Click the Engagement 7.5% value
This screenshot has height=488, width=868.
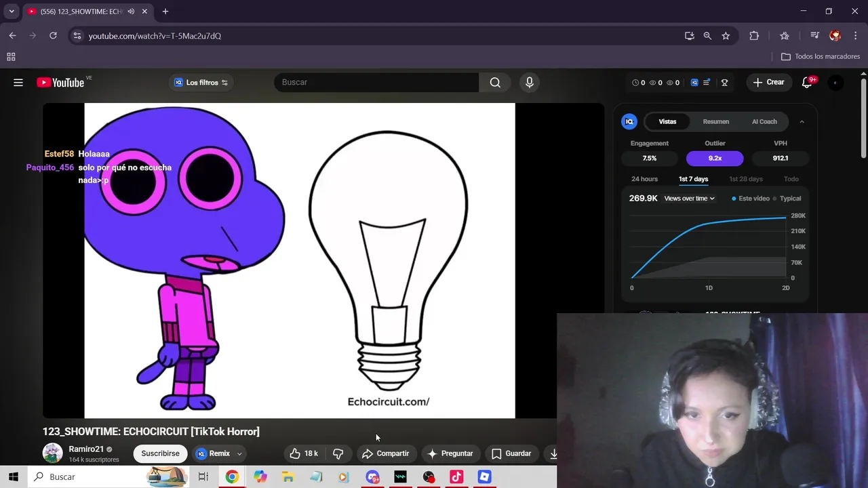[650, 158]
